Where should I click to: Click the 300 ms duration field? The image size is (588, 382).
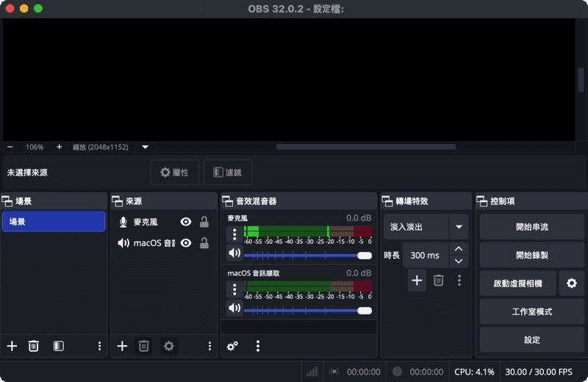tap(426, 256)
